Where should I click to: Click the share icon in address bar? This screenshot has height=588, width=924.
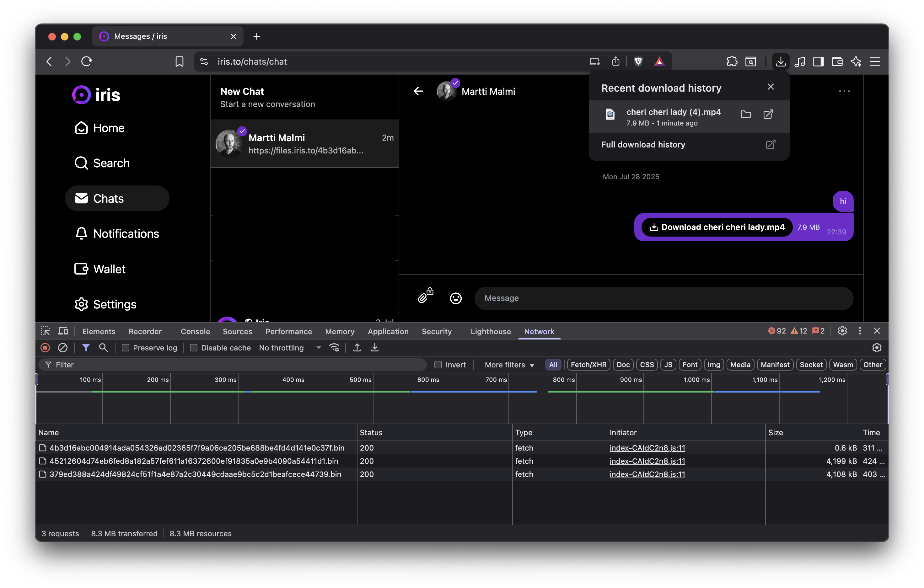click(x=615, y=61)
